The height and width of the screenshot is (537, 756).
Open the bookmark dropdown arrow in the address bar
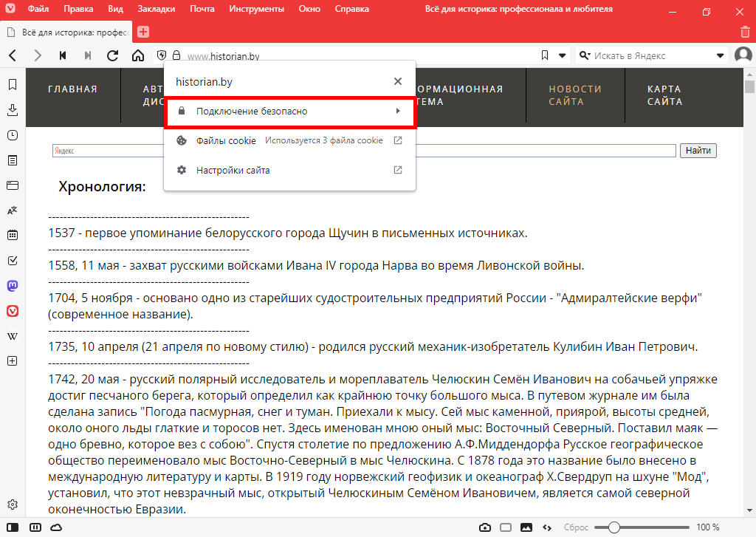562,55
